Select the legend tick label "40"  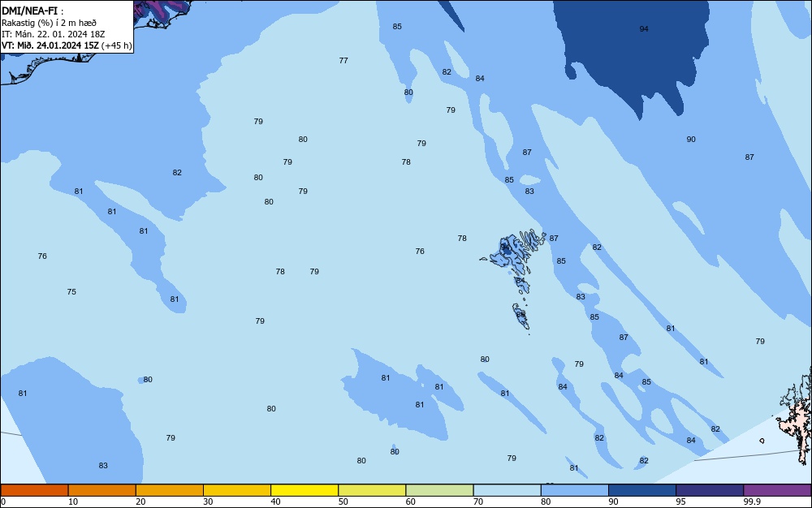275,502
